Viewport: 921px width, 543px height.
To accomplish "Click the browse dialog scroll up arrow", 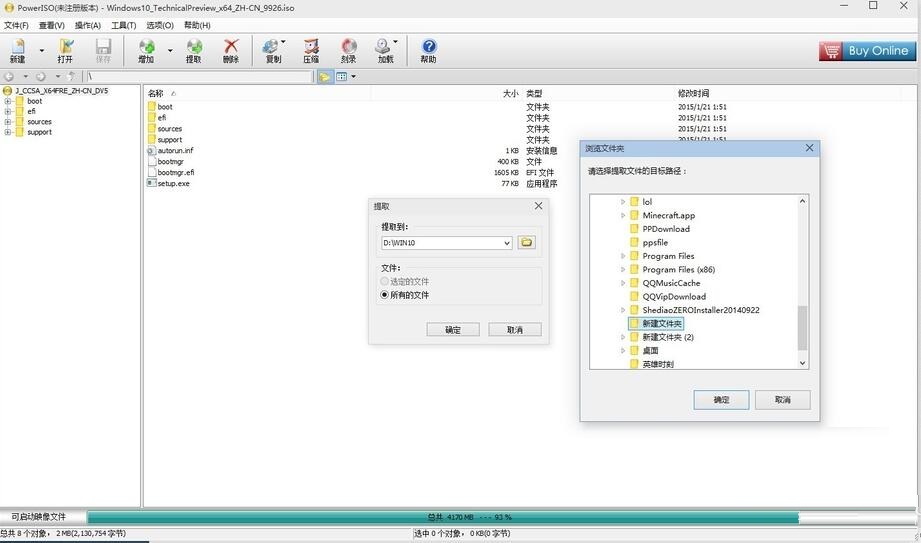I will (x=802, y=201).
